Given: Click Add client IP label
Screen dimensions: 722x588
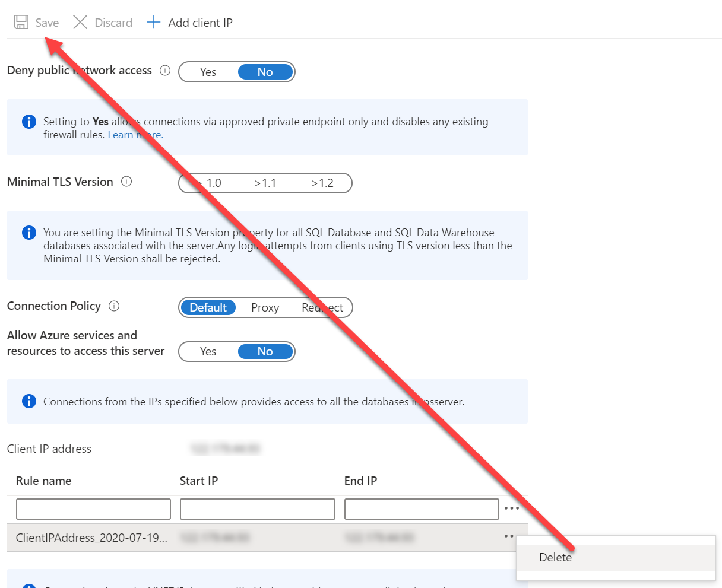Looking at the screenshot, I should pyautogui.click(x=201, y=23).
